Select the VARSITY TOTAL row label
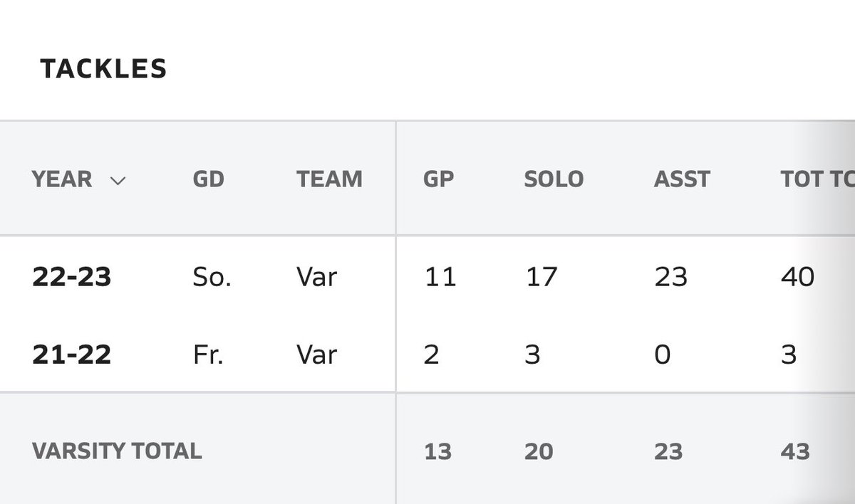Screen dimensions: 855x504 pos(117,451)
